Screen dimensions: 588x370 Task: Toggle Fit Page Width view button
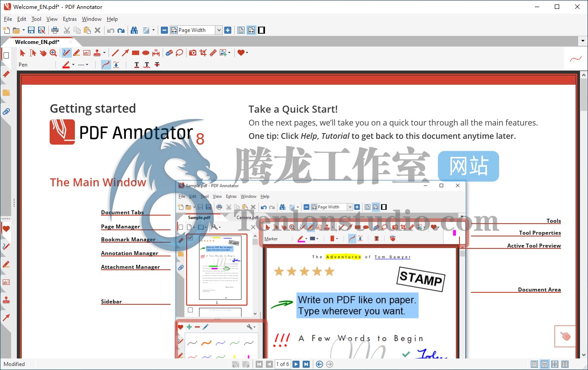251,30
